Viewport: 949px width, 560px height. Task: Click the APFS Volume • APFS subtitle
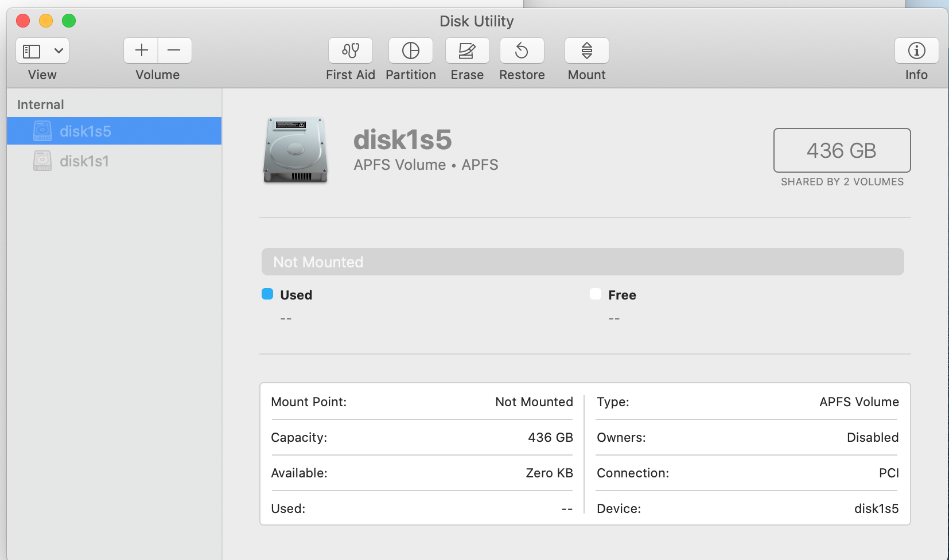pos(426,165)
